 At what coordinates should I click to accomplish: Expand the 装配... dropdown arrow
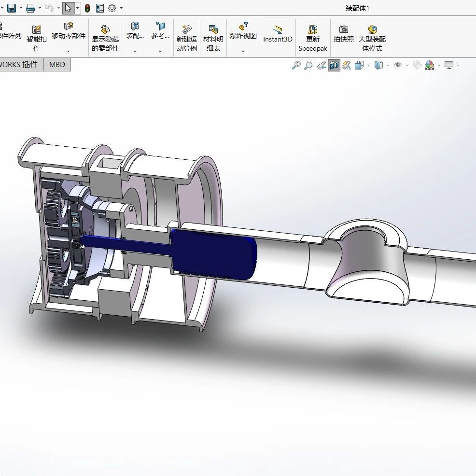(x=135, y=51)
